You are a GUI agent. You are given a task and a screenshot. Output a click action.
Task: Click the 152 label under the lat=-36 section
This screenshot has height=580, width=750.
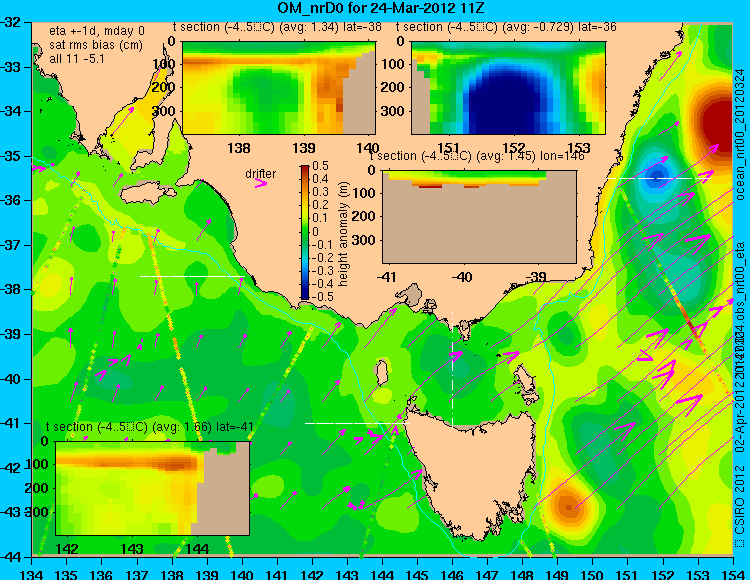click(x=513, y=148)
